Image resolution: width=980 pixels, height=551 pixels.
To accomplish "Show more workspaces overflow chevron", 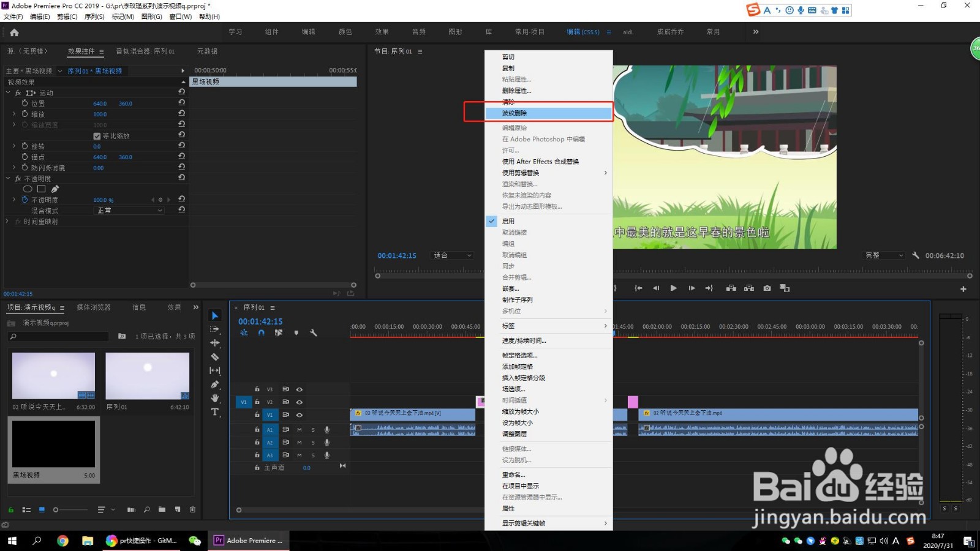I will (x=756, y=32).
